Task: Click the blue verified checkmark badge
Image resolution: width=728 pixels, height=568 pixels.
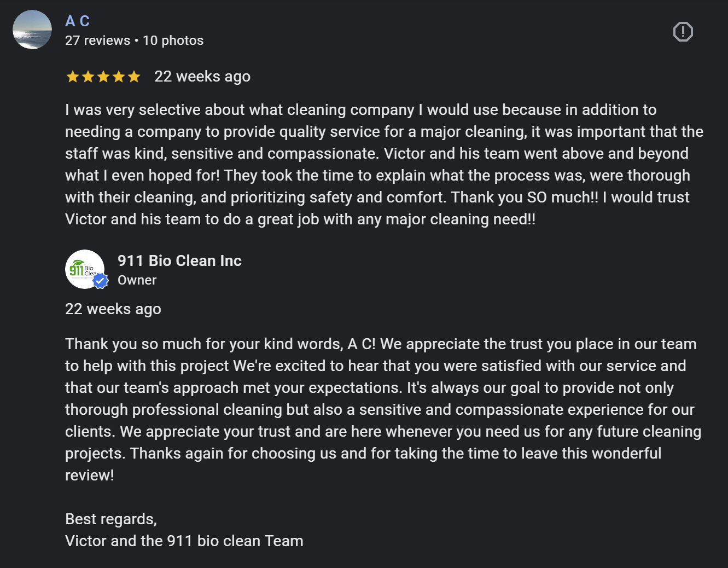Action: (100, 281)
